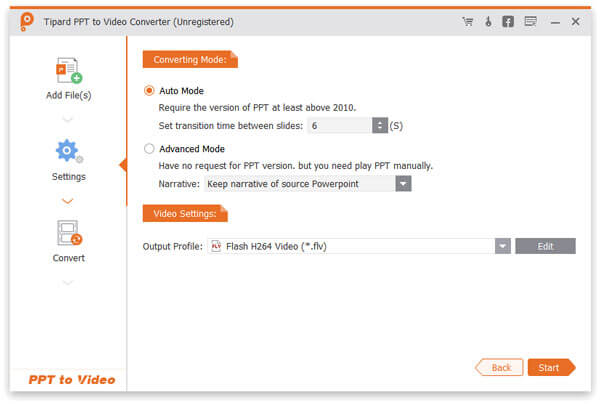
Task: Click the 'Require the version of PPT' note
Action: point(257,108)
